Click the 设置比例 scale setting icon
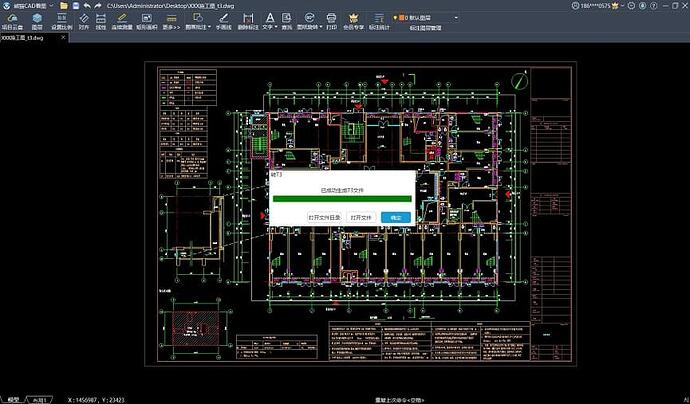This screenshot has width=690, height=404. pyautogui.click(x=61, y=21)
